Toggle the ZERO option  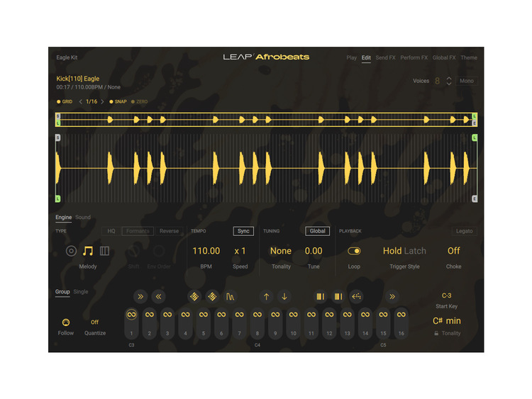[140, 102]
